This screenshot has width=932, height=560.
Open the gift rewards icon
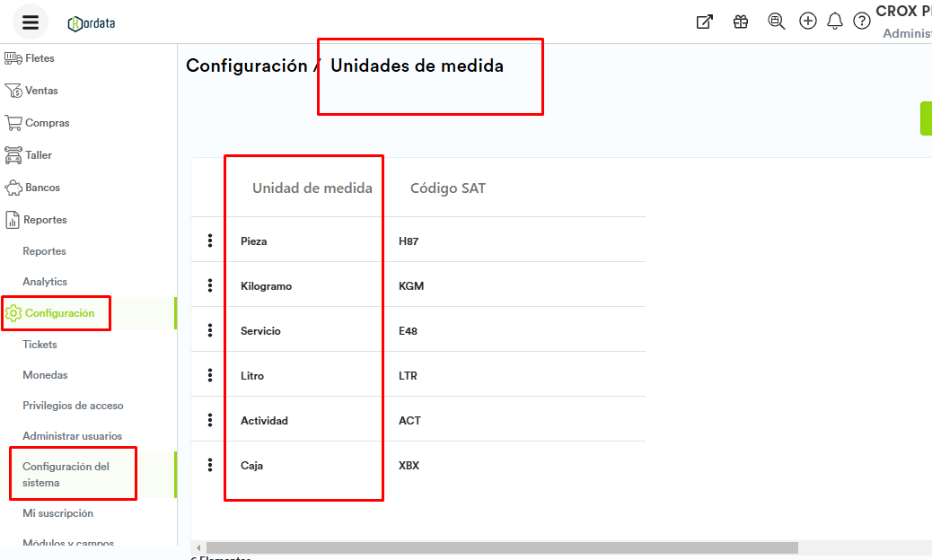[x=741, y=22]
